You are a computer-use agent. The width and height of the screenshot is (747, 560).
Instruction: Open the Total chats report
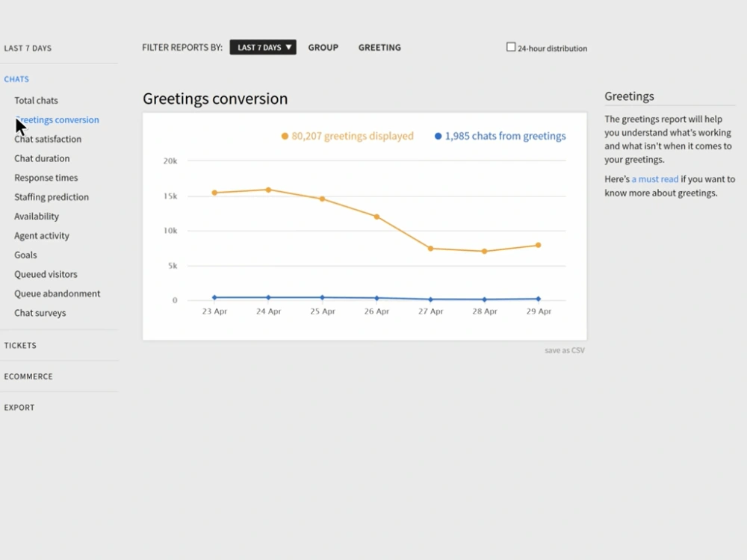[36, 101]
